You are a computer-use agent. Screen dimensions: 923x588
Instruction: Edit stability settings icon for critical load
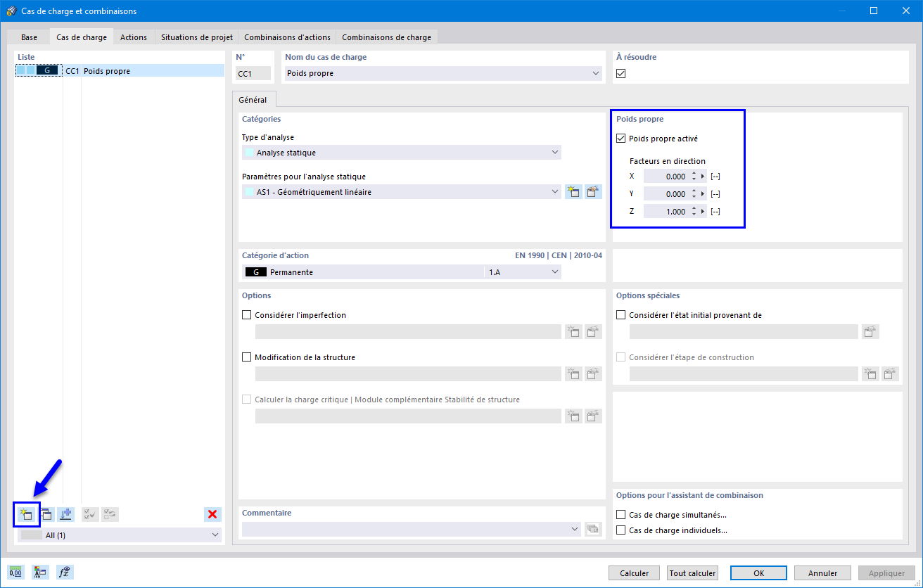[594, 416]
